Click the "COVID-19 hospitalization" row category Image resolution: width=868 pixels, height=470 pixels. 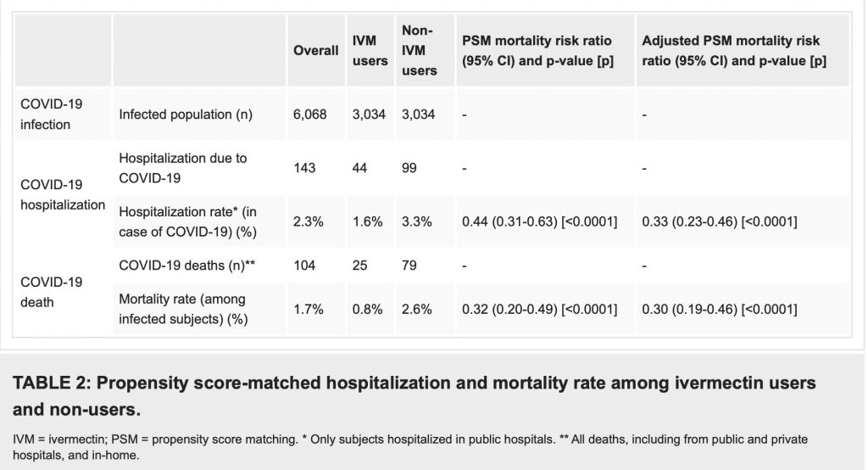click(x=63, y=194)
